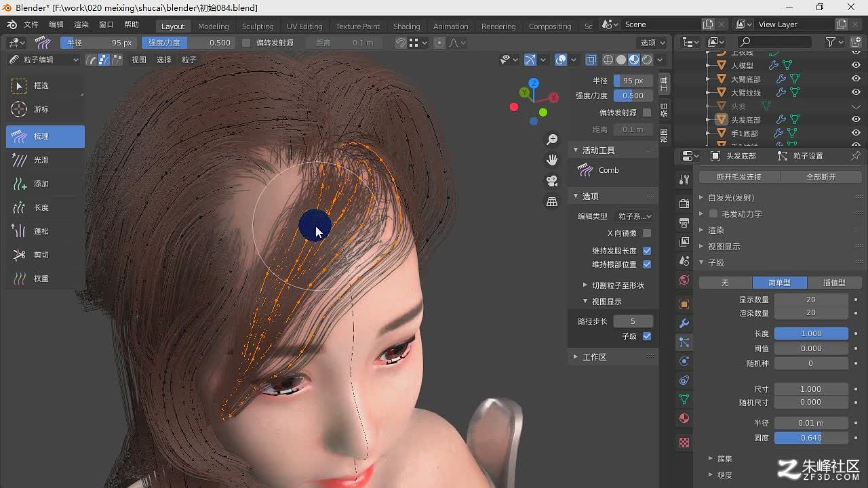Click the pan view hand icon

(x=552, y=160)
